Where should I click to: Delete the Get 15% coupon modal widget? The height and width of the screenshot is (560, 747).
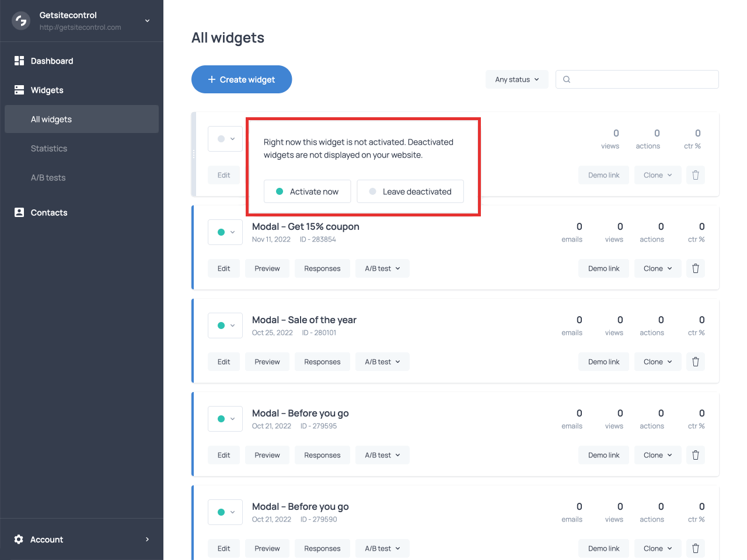[x=695, y=268]
